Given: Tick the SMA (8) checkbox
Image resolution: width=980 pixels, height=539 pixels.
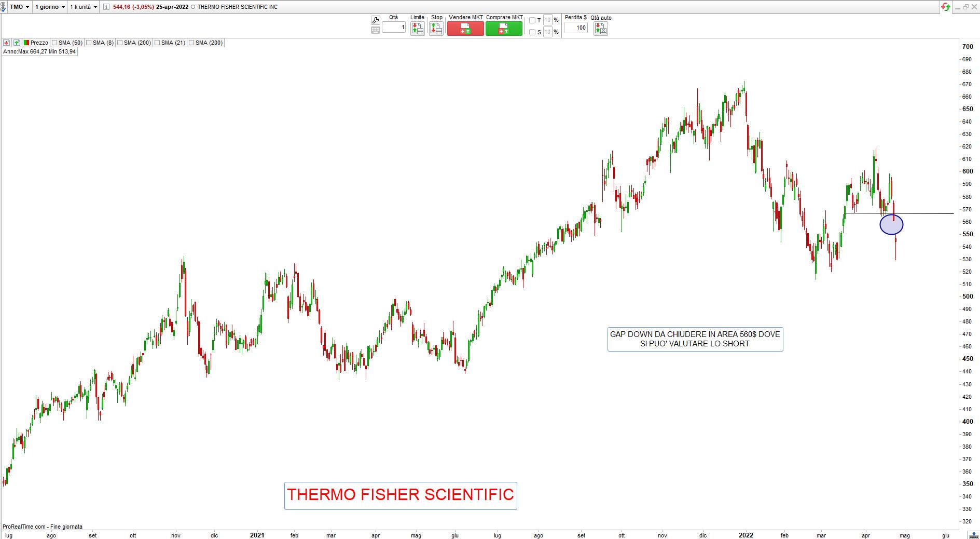Looking at the screenshot, I should tap(89, 43).
